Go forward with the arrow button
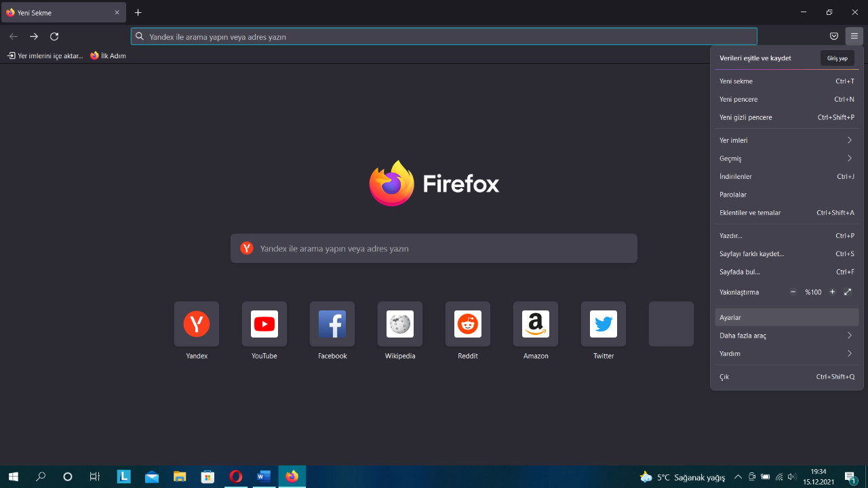This screenshot has width=868, height=488. (34, 36)
